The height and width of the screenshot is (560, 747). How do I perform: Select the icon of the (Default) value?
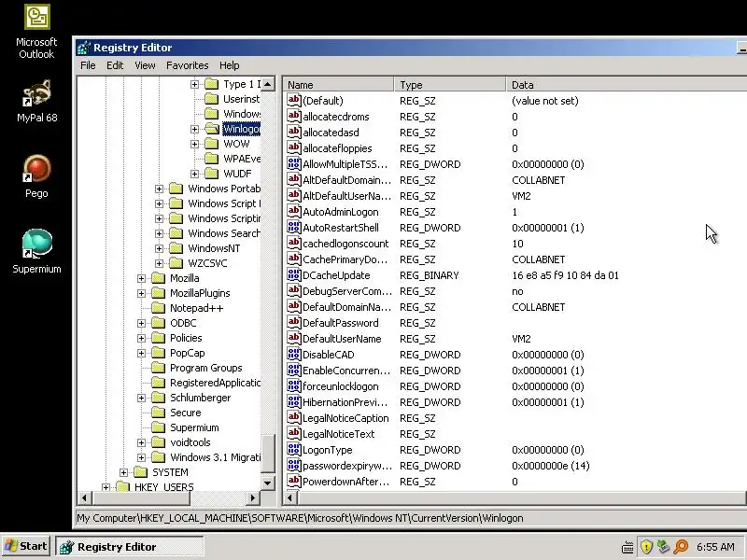(294, 100)
